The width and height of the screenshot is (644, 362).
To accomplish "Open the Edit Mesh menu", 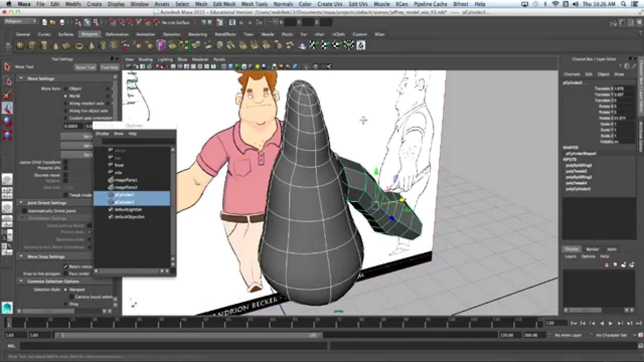I will (224, 4).
